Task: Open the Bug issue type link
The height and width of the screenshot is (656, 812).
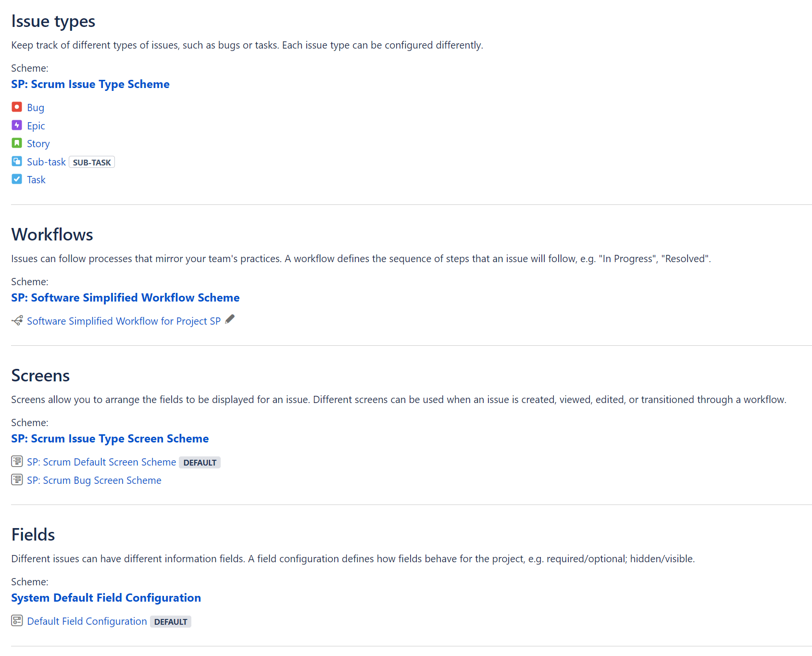Action: coord(36,108)
